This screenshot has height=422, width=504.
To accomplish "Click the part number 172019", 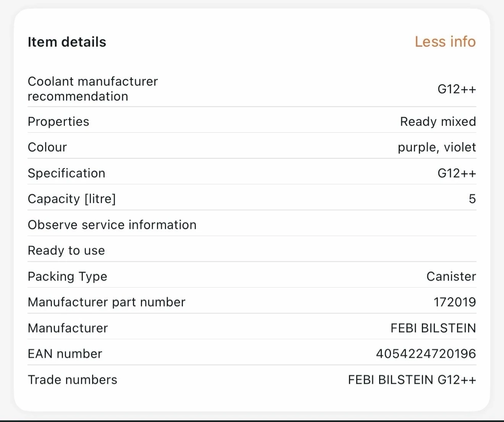I will pyautogui.click(x=454, y=302).
